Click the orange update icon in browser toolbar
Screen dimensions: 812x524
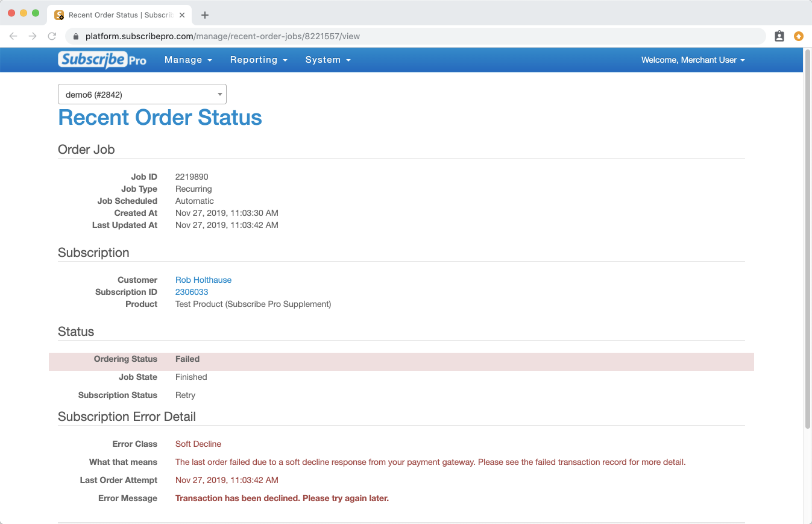799,36
